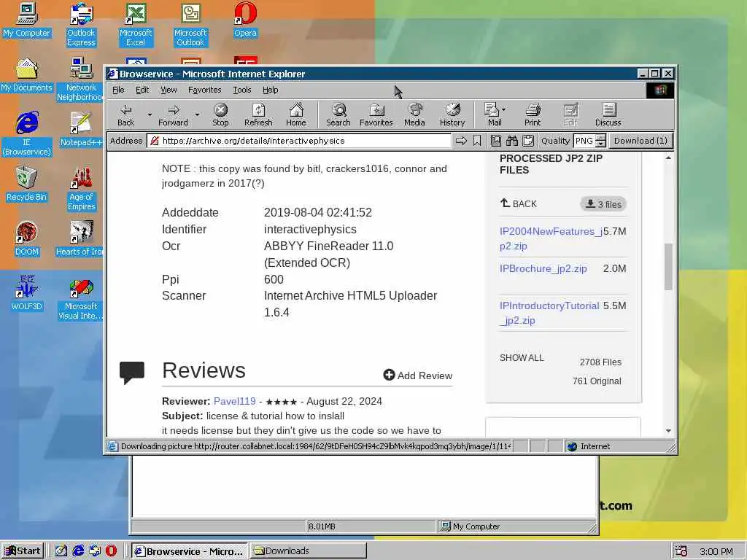Go back with the Back toolbar button
This screenshot has height=560, width=747.
125,114
